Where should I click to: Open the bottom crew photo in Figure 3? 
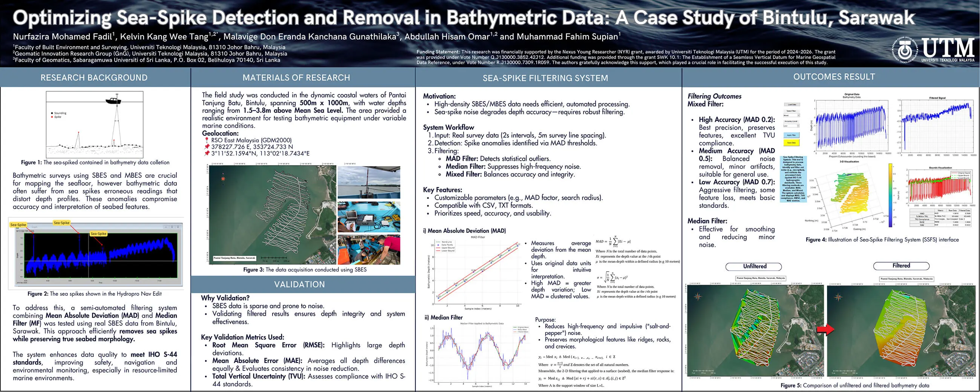369,249
